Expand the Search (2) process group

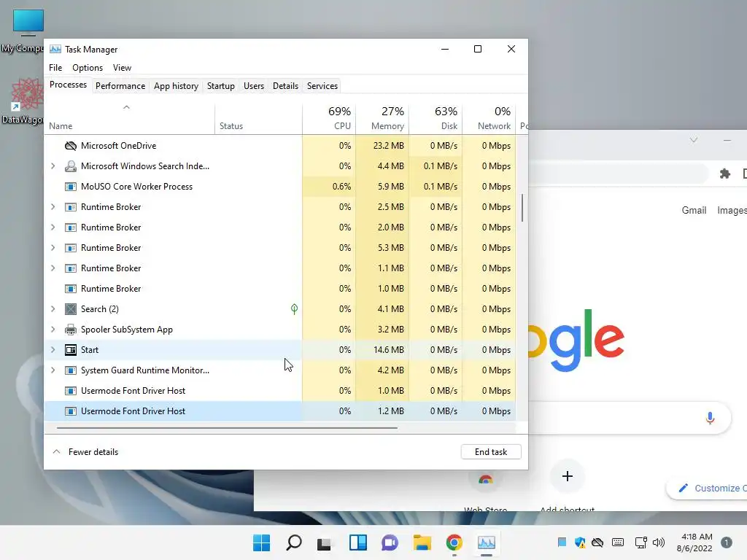[53, 309]
